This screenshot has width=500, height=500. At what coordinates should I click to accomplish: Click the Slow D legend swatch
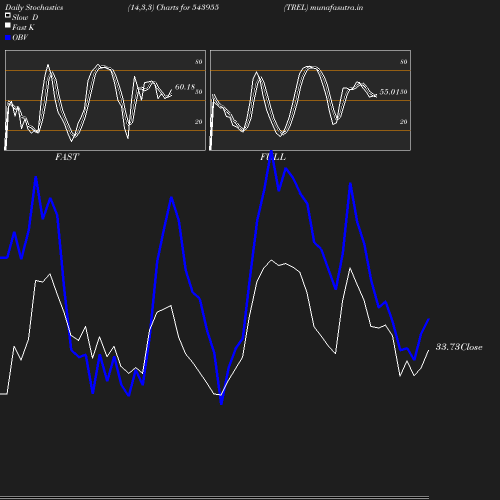tap(8, 15)
